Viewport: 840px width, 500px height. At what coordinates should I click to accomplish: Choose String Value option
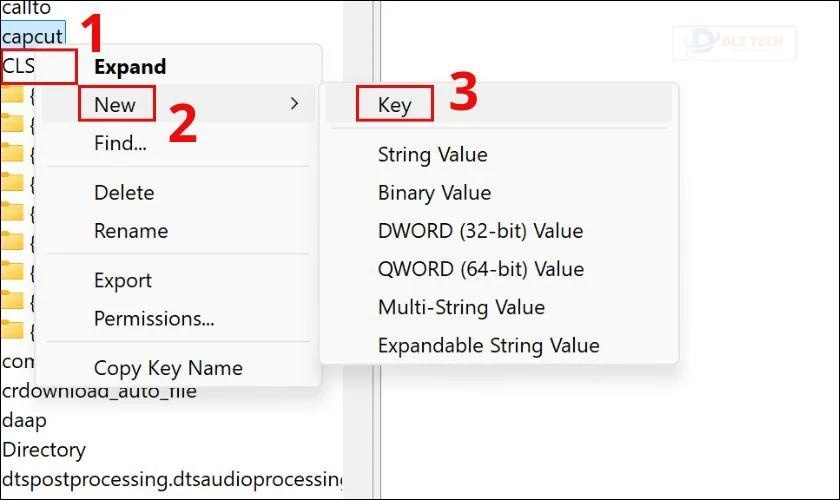point(432,154)
